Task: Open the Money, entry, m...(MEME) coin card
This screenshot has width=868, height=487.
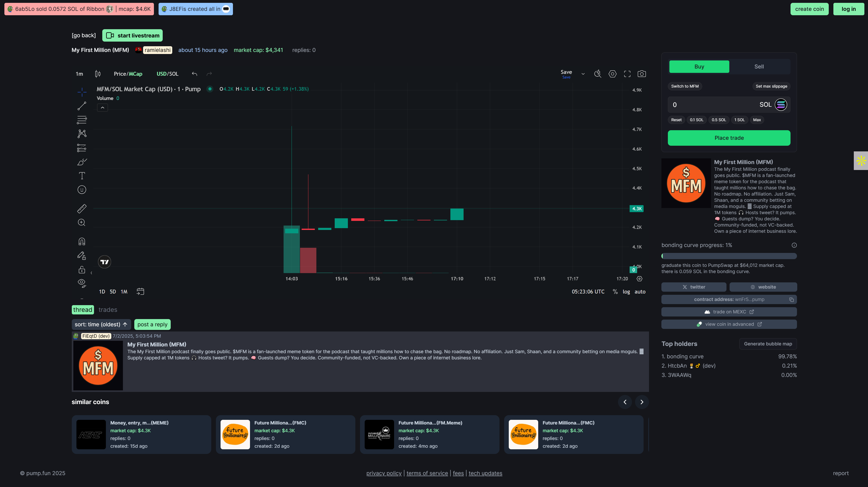Action: pos(141,435)
